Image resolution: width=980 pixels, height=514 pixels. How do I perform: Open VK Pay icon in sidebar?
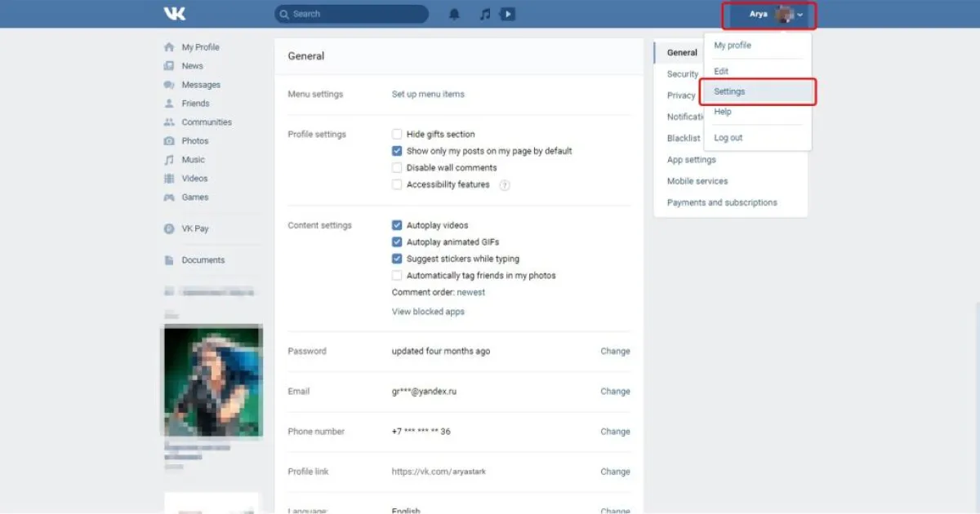point(169,229)
